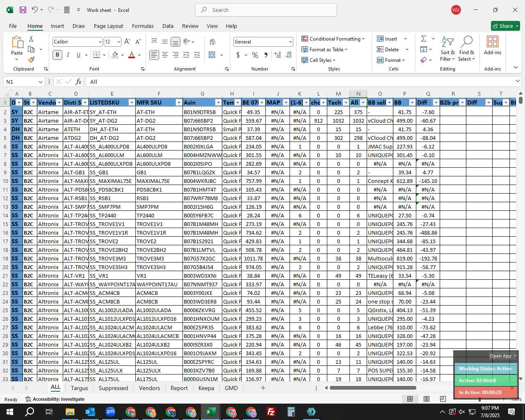The image size is (525, 420).
Task: Click the Merge & Center icon
Action: [x=212, y=55]
